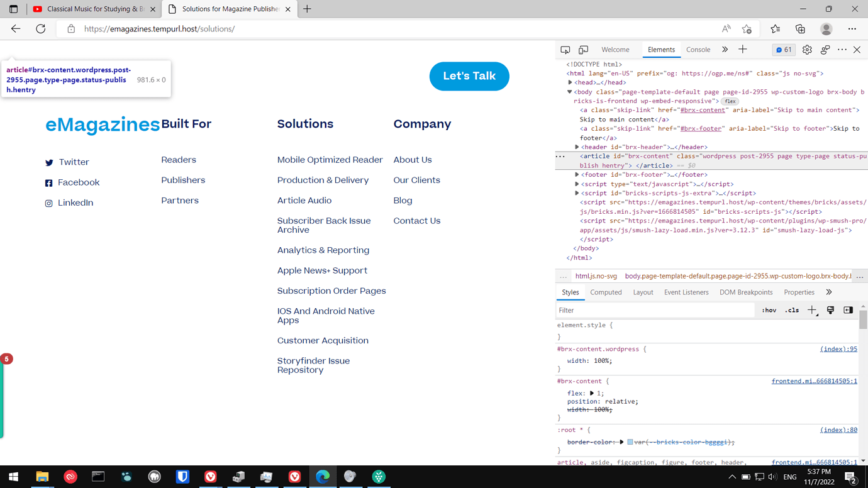
Task: Go back to previous page
Action: (x=16, y=29)
